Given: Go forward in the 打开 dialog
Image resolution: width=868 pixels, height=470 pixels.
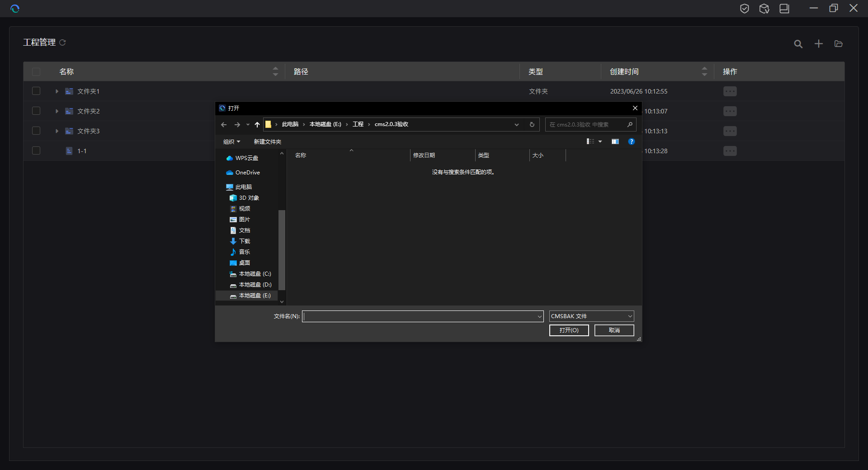Looking at the screenshot, I should click(237, 125).
